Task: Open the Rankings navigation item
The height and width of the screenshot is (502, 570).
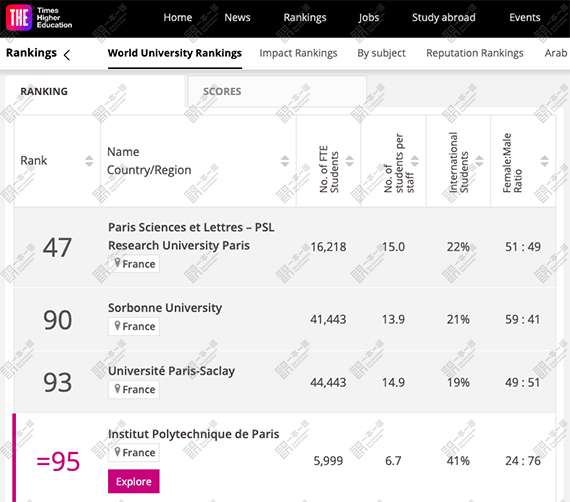Action: (x=305, y=17)
